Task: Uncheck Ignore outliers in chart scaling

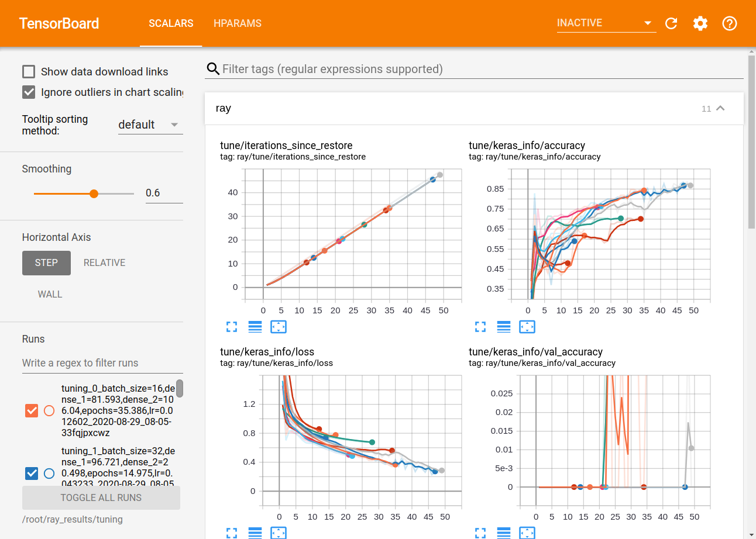Action: (29, 92)
